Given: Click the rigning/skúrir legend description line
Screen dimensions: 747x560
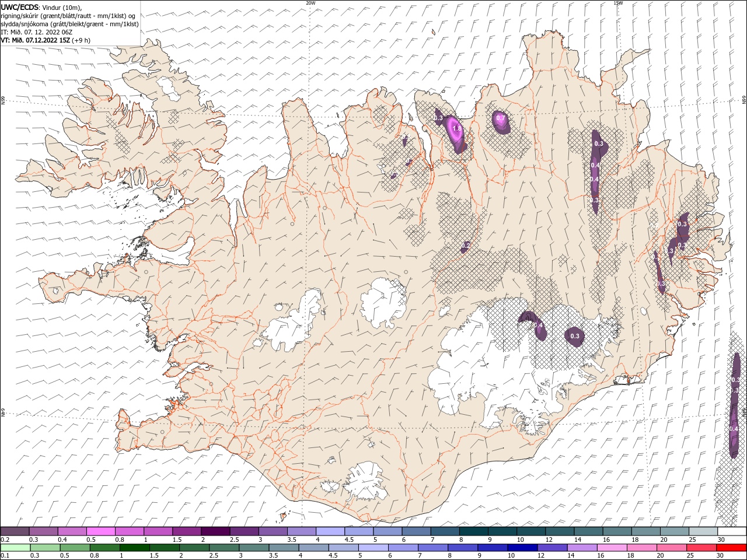Looking at the screenshot, I should point(68,16).
